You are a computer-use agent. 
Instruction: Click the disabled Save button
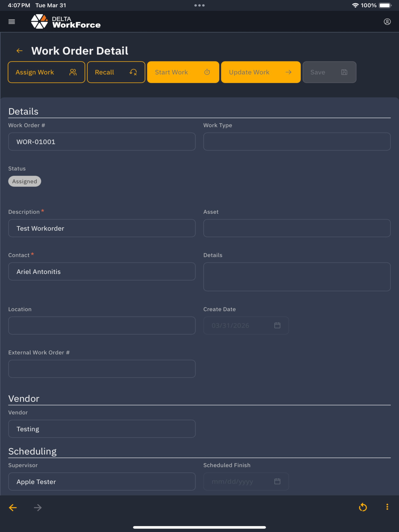329,72
